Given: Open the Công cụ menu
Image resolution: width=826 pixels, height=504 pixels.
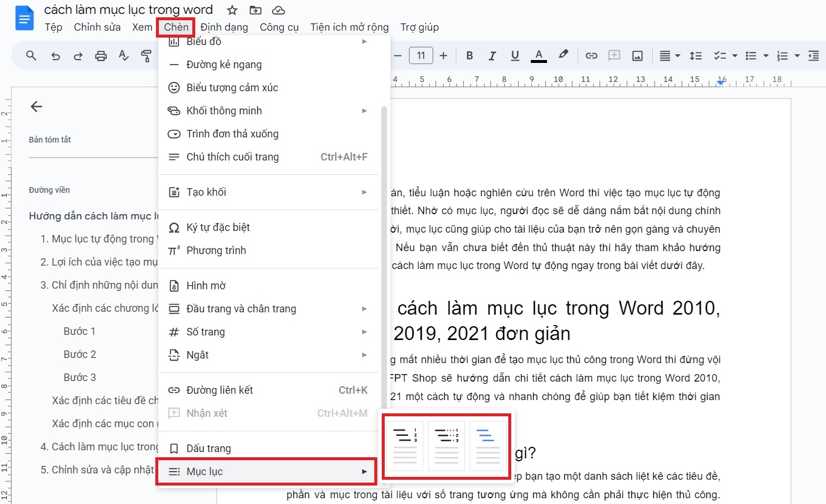Looking at the screenshot, I should pos(279,27).
